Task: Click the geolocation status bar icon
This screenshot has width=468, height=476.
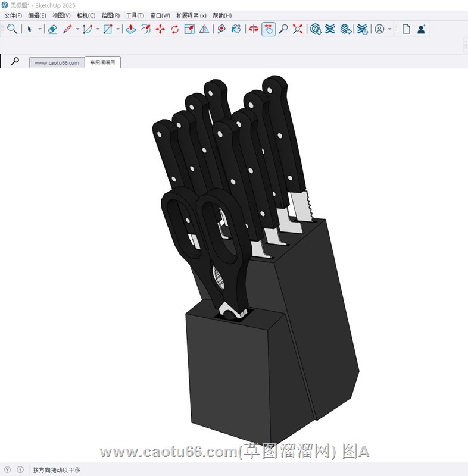Action: [x=7, y=469]
